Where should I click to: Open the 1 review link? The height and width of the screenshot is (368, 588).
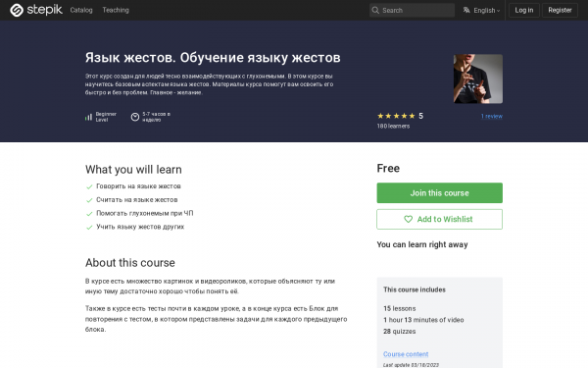pyautogui.click(x=492, y=117)
